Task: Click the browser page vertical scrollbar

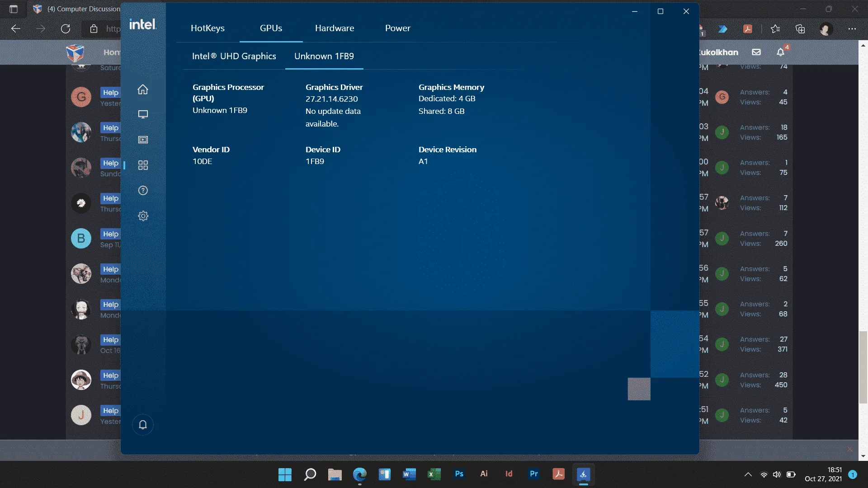Action: 863,367
